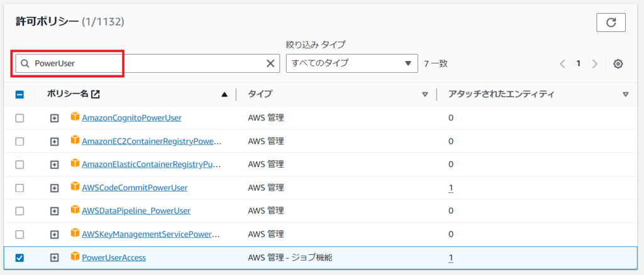Sort by attached entities column arrow
The width and height of the screenshot is (644, 275).
[x=625, y=95]
